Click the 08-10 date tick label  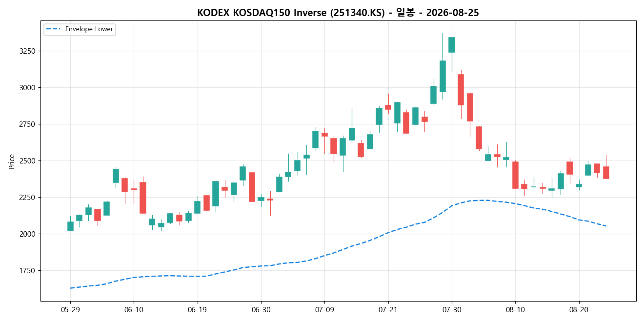[515, 309]
